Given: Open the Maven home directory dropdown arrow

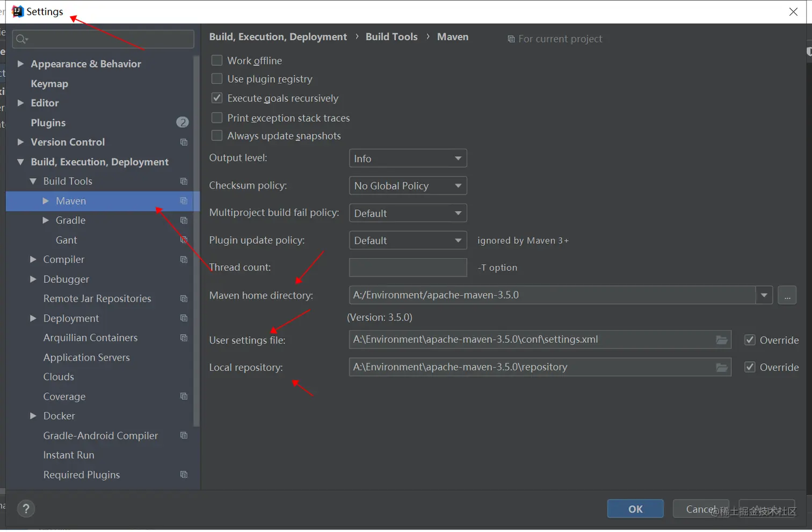Looking at the screenshot, I should pos(764,295).
